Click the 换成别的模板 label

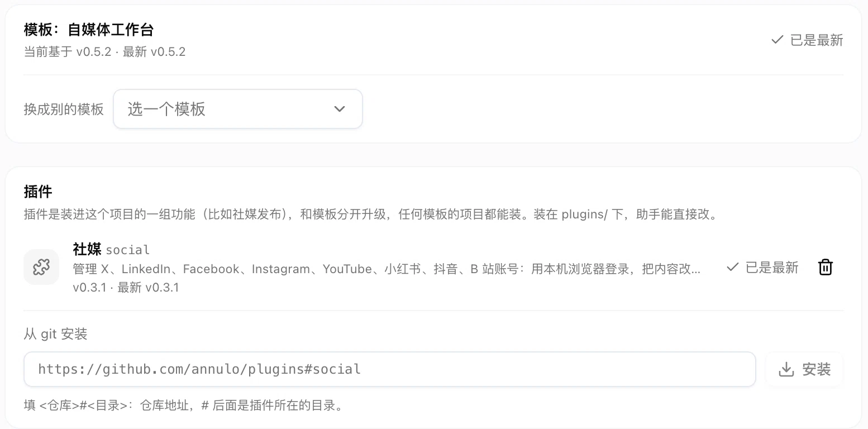(x=64, y=109)
